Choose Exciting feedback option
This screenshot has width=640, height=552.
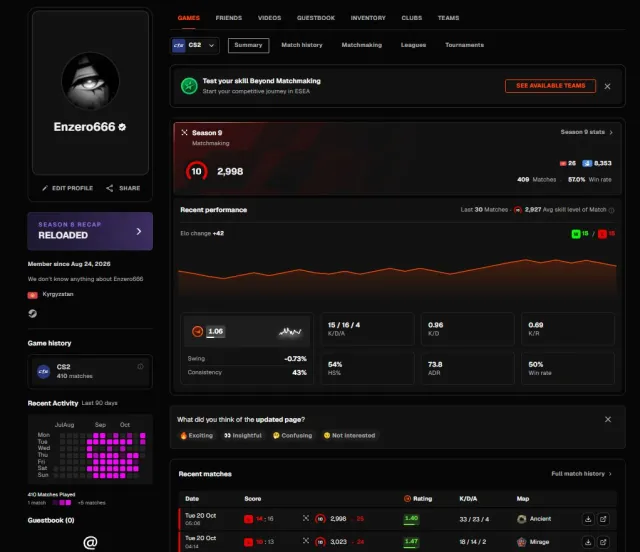point(197,436)
